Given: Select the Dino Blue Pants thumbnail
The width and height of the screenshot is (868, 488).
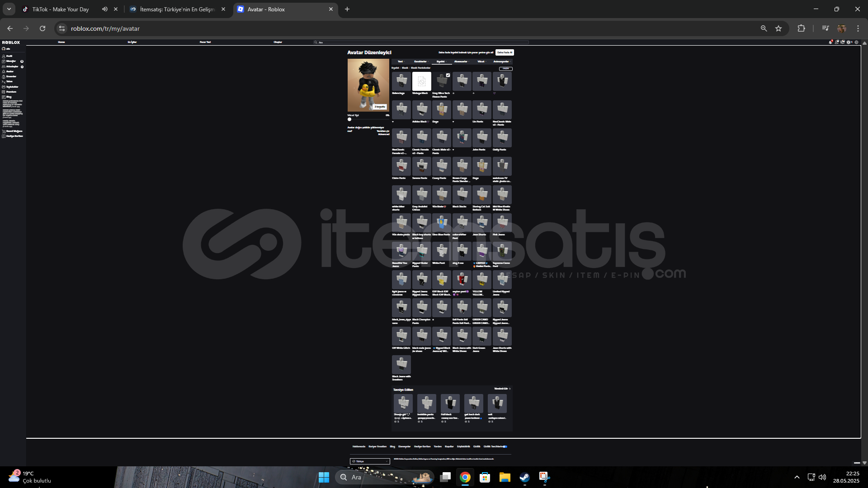Looking at the screenshot, I should 442,223.
